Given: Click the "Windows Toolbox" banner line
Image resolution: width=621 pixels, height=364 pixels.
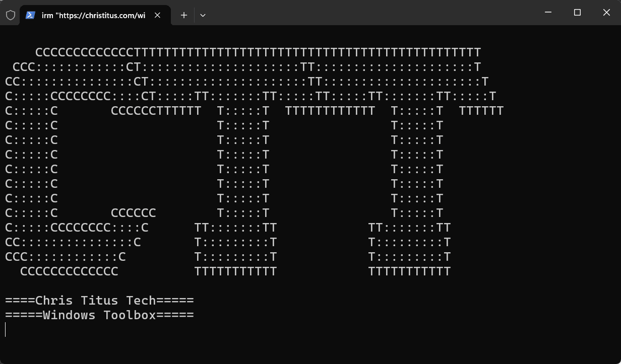Looking at the screenshot, I should tap(99, 315).
